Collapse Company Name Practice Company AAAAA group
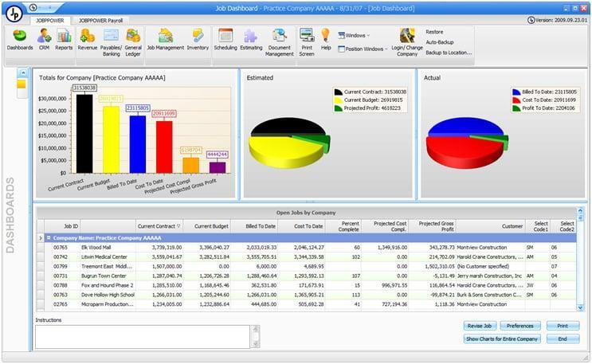 [x=49, y=238]
